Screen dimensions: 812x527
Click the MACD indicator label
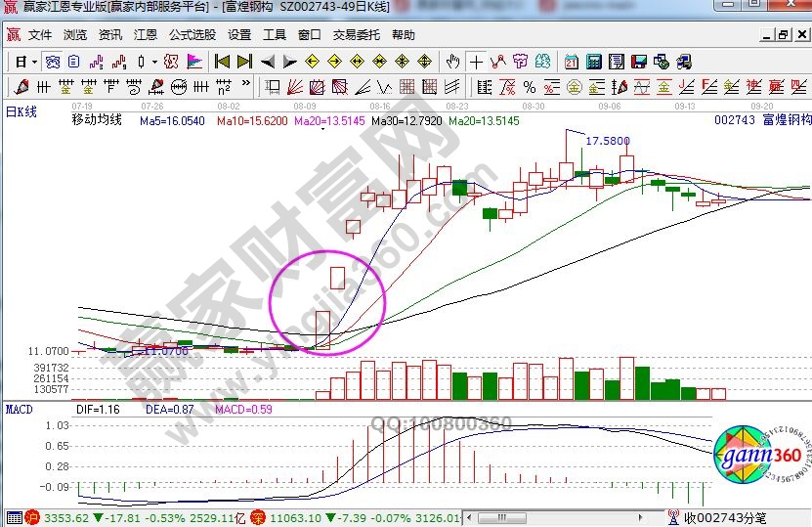pos(20,407)
